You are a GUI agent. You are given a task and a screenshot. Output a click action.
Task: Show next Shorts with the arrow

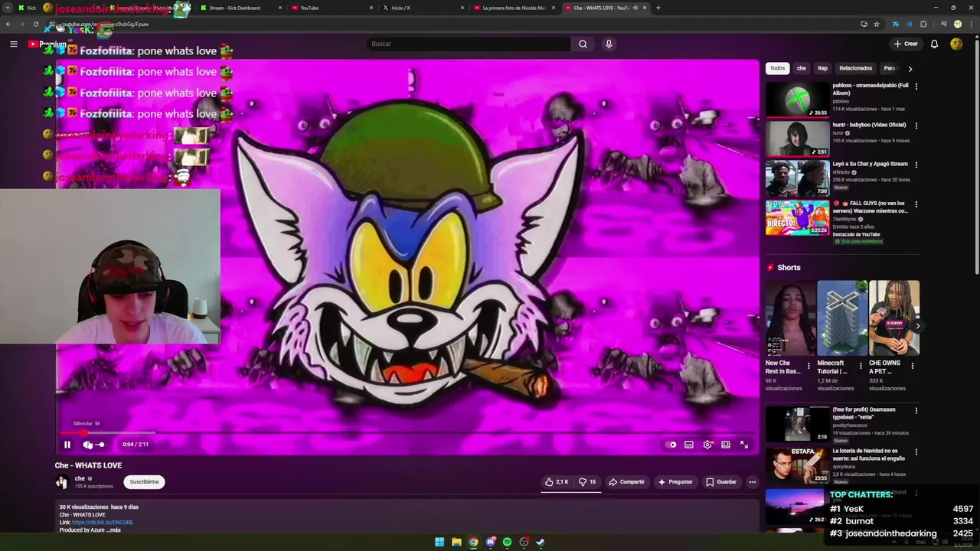(x=917, y=326)
